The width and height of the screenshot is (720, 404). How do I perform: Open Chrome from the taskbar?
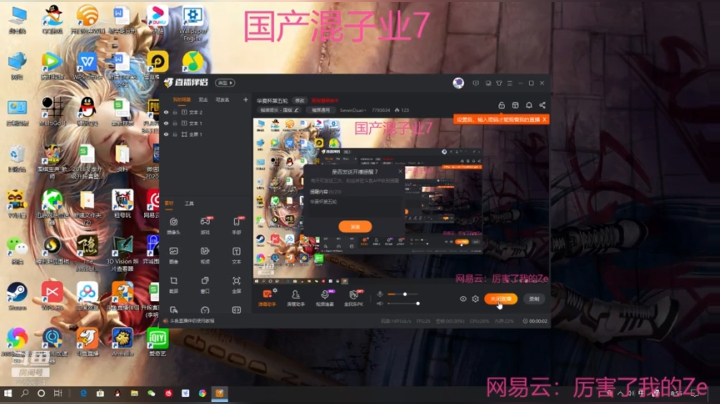tap(202, 393)
